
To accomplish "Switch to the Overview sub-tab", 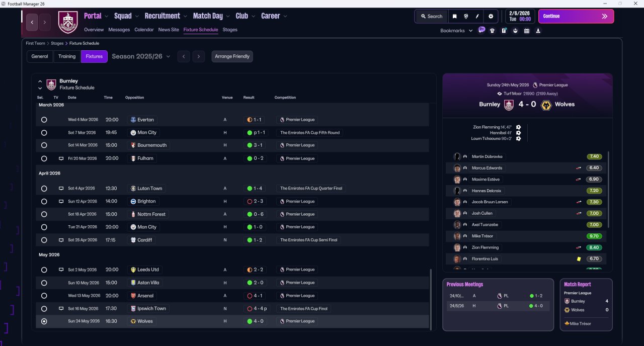I will 94,30.
